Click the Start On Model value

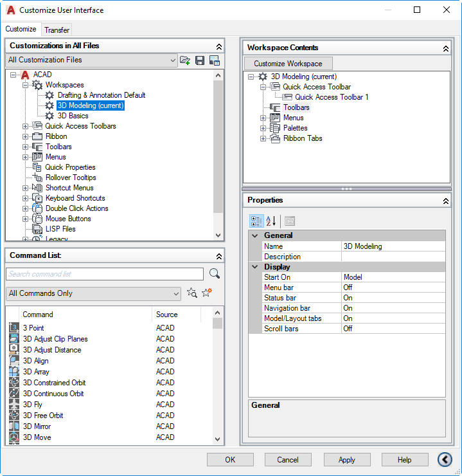click(x=393, y=277)
